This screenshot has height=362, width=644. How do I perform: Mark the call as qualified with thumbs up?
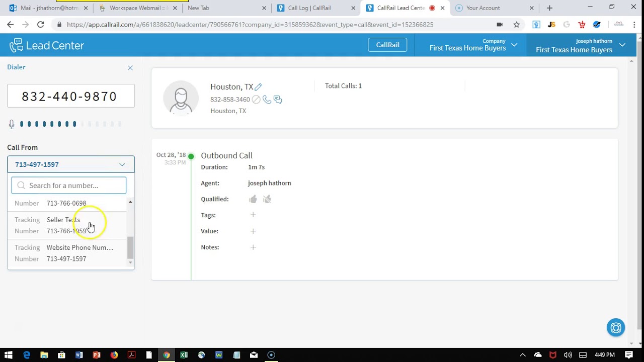pyautogui.click(x=253, y=199)
